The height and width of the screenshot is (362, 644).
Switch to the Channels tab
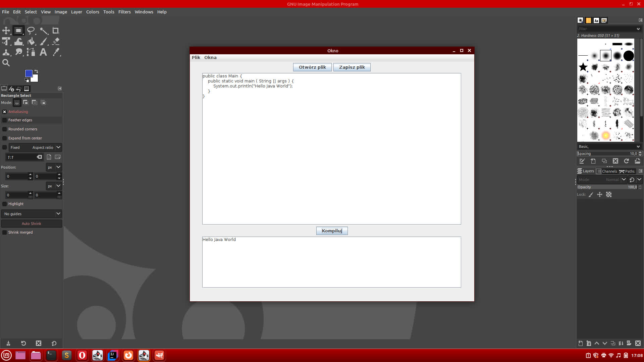click(x=607, y=171)
